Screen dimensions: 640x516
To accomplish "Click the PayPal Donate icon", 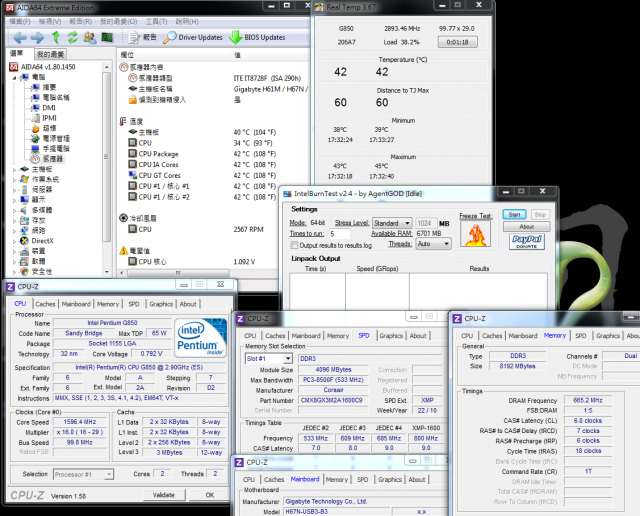I will (x=527, y=241).
